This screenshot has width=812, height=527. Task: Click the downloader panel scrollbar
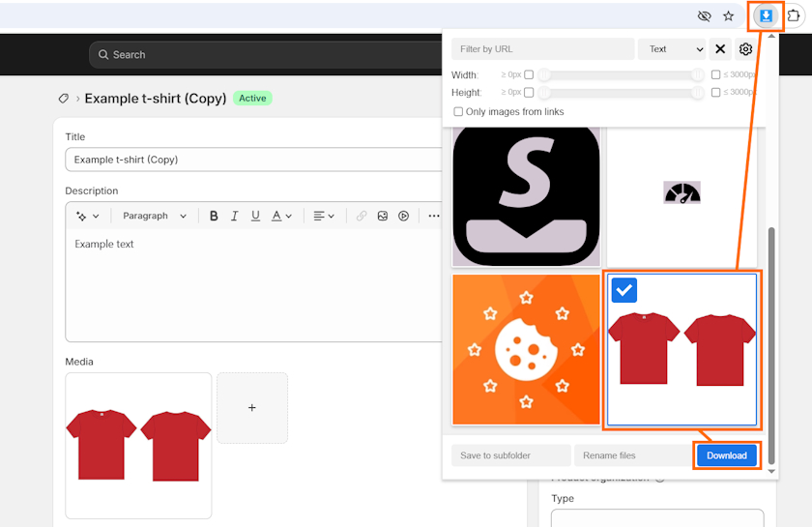click(771, 344)
